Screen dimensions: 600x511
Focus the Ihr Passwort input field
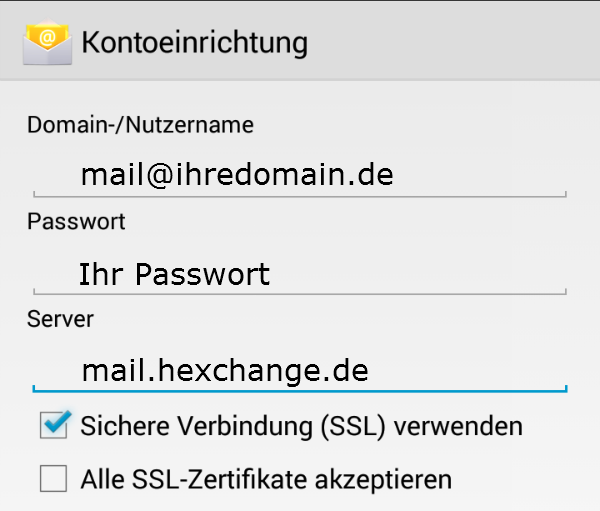[300, 274]
